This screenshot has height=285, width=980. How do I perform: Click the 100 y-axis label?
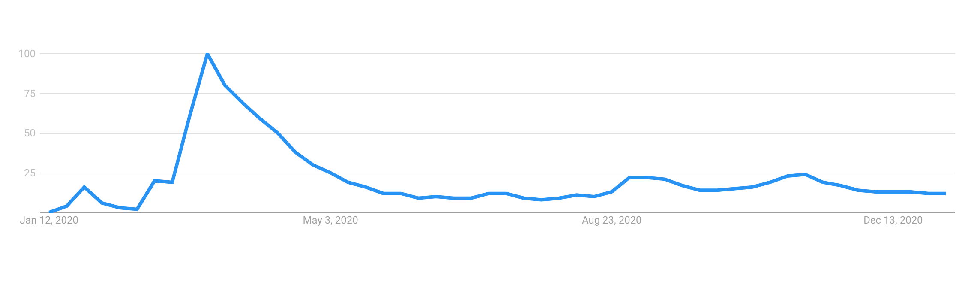click(x=27, y=54)
